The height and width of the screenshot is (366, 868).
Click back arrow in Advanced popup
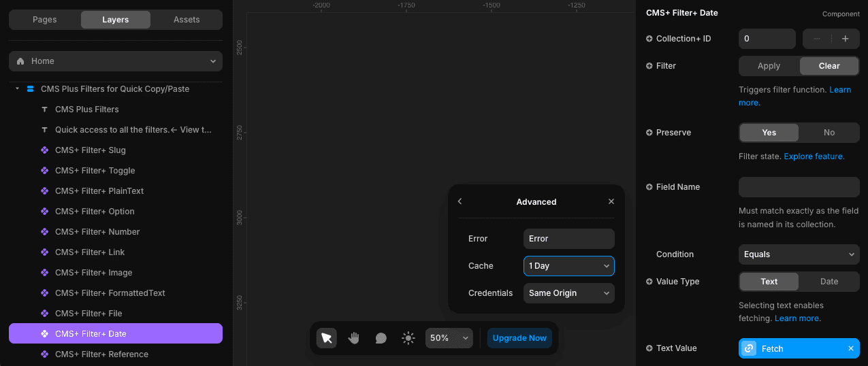coord(460,201)
